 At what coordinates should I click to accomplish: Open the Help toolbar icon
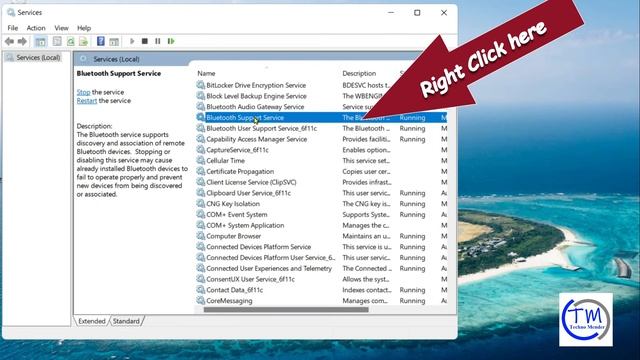[100, 41]
